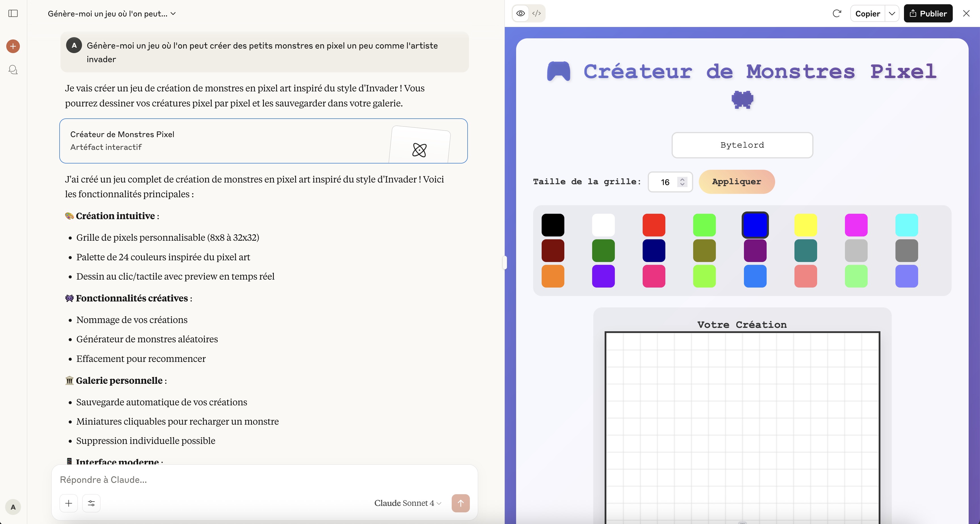Start a new chat with plus icon

click(x=13, y=47)
